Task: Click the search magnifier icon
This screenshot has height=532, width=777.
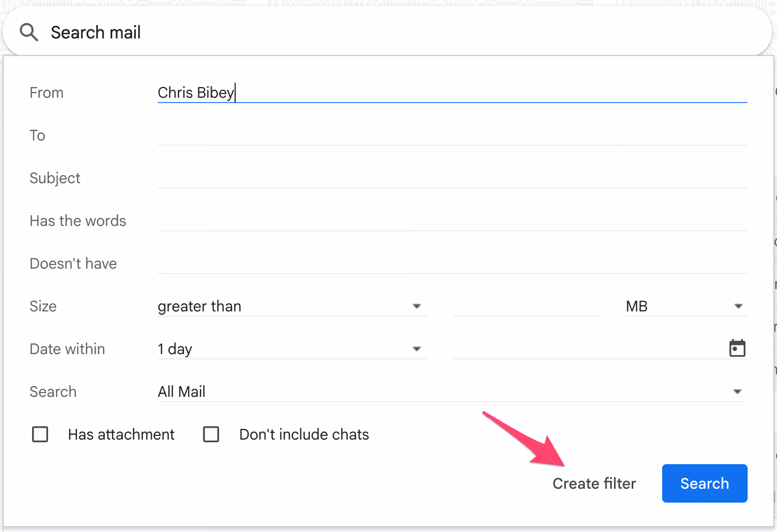Action: [29, 32]
